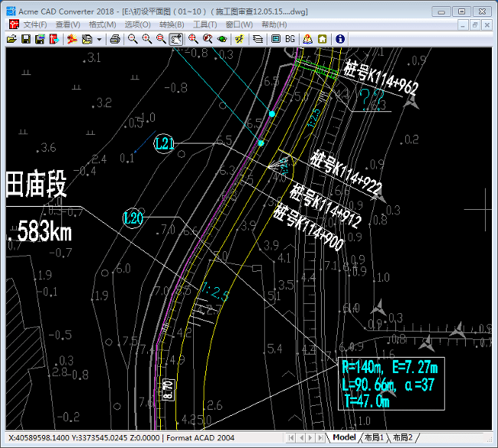The width and height of the screenshot is (498, 448).
Task: Click the first-tab navigation arrow button
Action: [292, 437]
